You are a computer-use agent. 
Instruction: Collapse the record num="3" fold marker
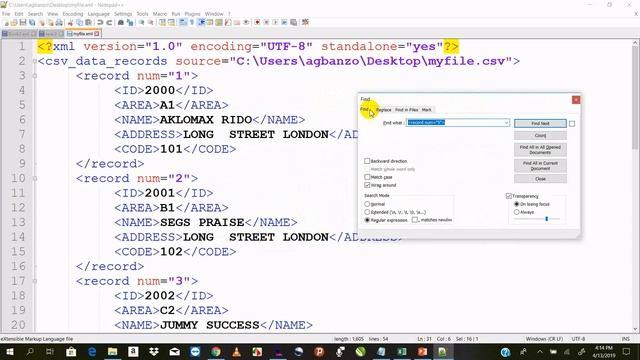click(x=35, y=281)
